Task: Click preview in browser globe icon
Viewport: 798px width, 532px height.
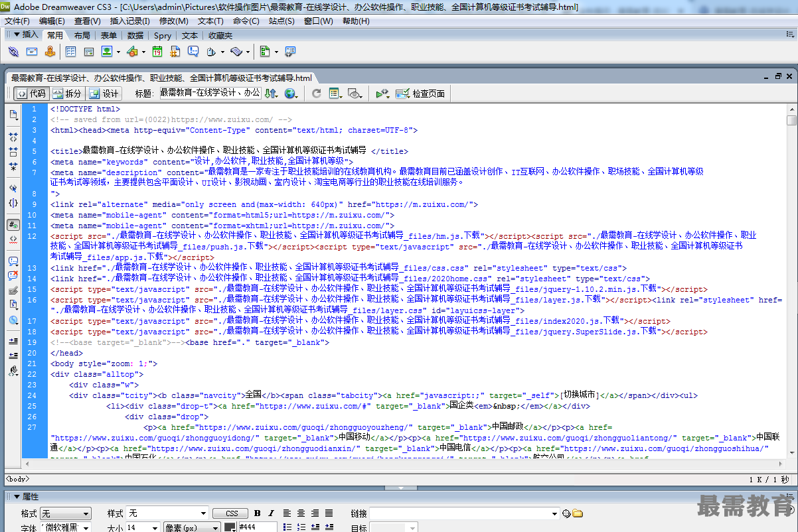Action: tap(289, 94)
